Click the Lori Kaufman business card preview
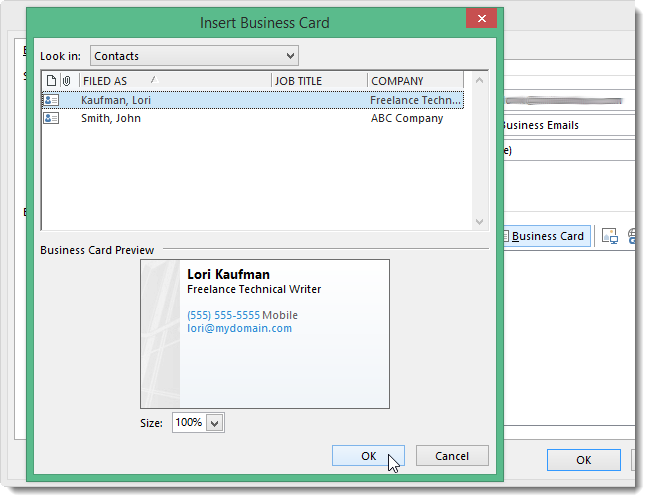This screenshot has width=650, height=502. coord(265,334)
